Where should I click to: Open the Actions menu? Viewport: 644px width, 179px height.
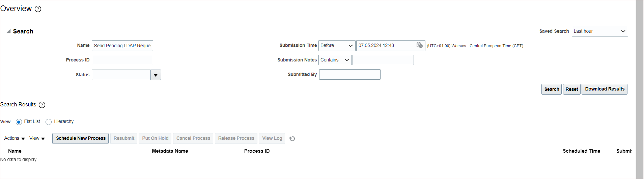click(15, 138)
